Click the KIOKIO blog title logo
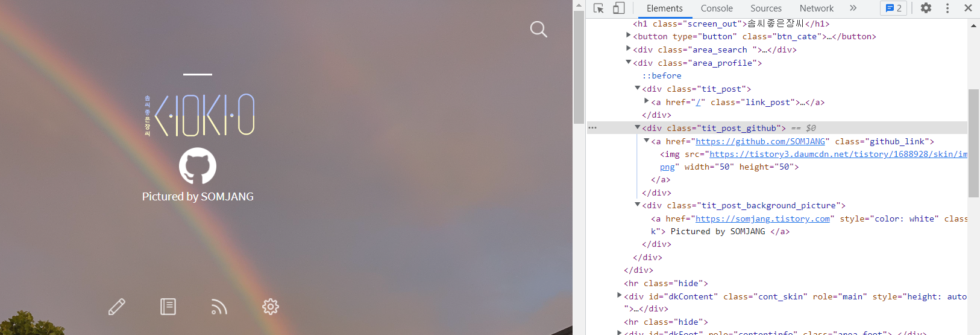 (199, 115)
